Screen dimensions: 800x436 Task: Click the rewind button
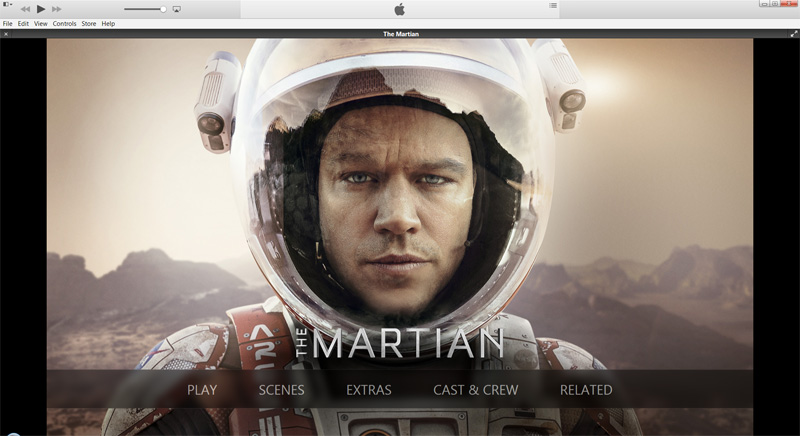pos(25,9)
